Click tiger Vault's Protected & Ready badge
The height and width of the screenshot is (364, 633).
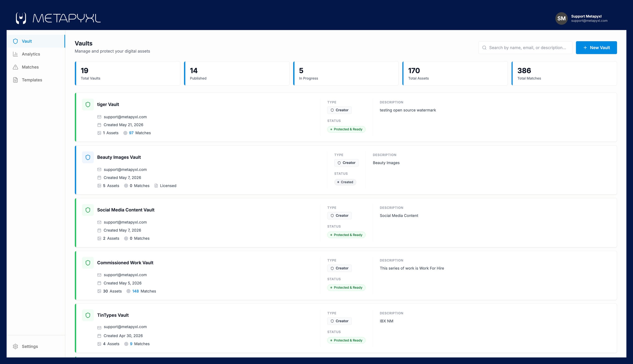point(346,129)
